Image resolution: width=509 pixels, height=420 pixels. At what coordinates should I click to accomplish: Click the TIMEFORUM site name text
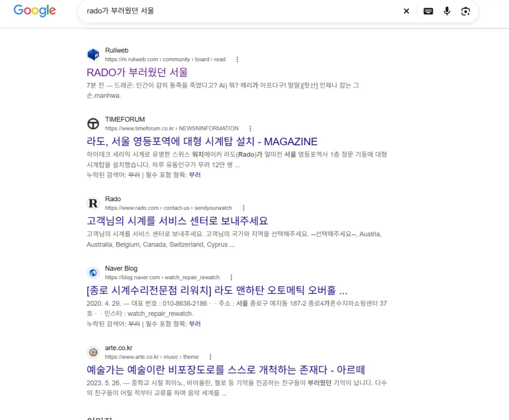click(x=125, y=119)
